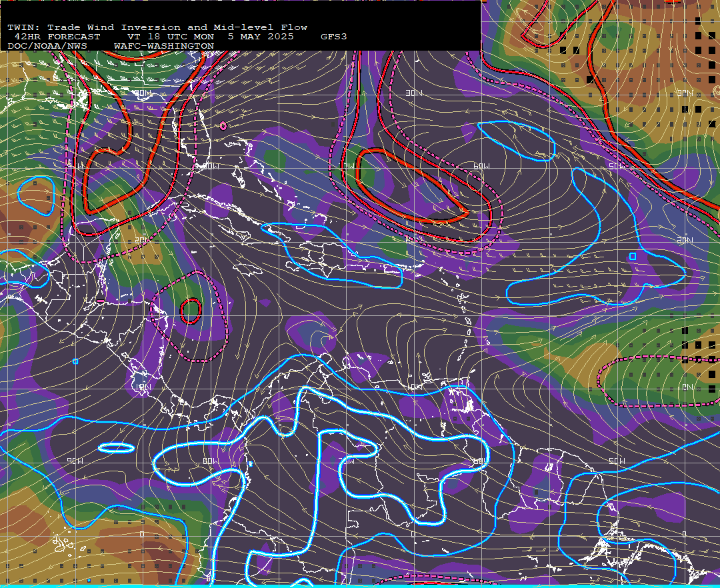Click the small cyan ellipse in the Pacific

[x=117, y=448]
